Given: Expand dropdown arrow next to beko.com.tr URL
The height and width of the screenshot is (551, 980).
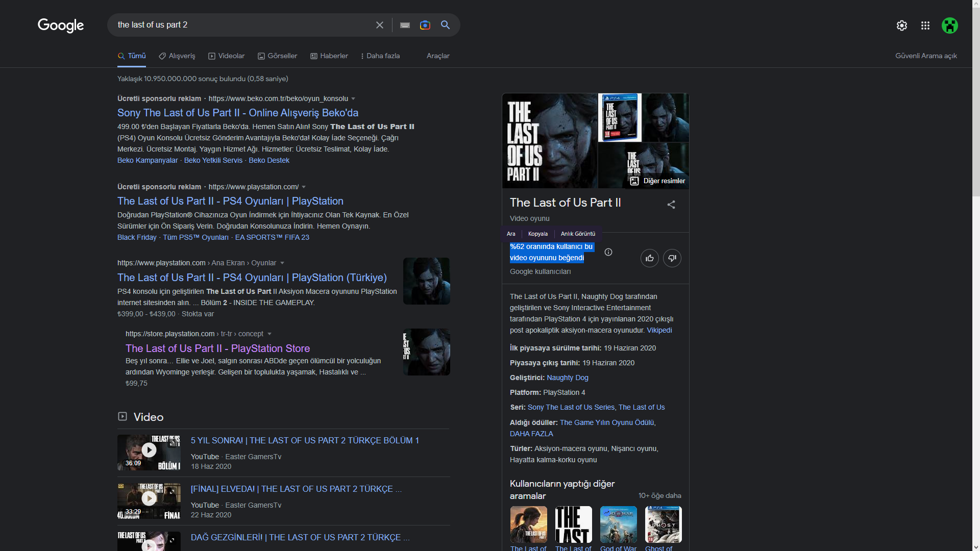Looking at the screenshot, I should (353, 99).
